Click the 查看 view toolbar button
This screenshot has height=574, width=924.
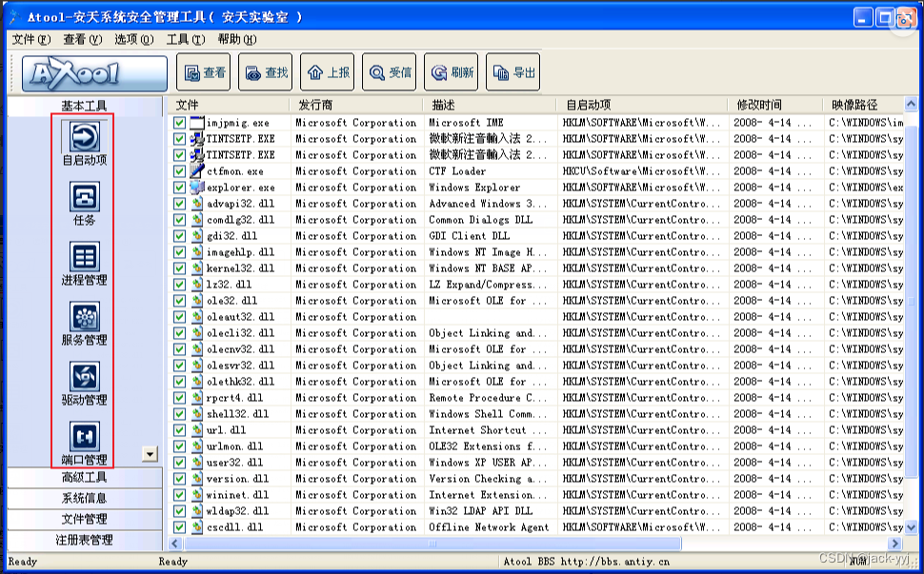(203, 72)
